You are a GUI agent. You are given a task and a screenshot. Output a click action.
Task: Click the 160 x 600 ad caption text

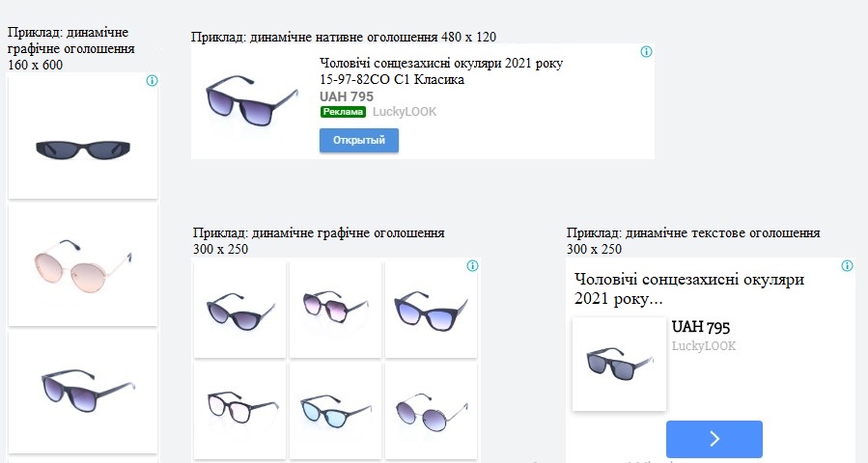click(70, 48)
